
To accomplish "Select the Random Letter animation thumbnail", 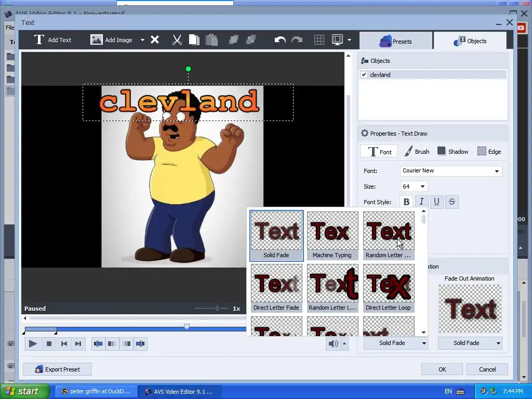I will tap(389, 236).
